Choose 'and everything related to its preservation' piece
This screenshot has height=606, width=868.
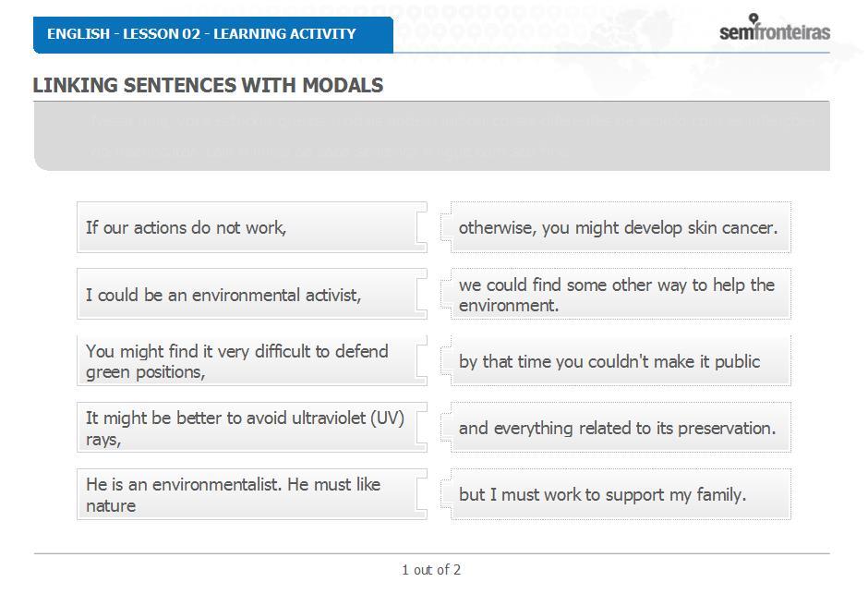[619, 428]
